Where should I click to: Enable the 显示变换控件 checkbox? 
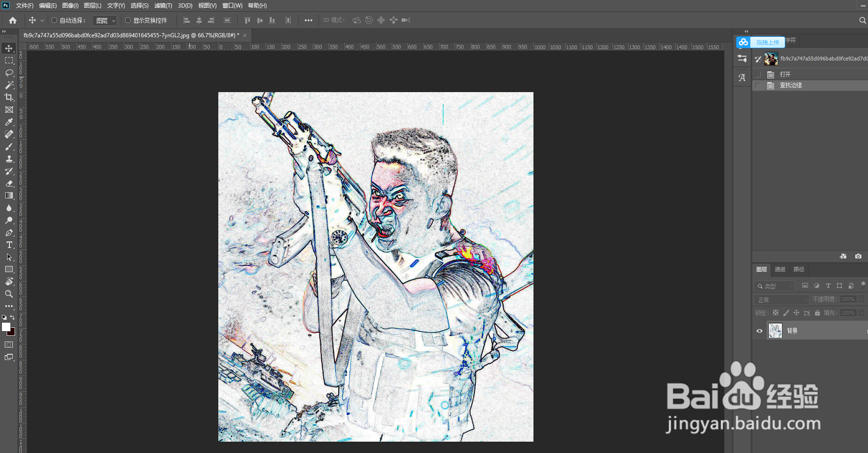[x=128, y=20]
